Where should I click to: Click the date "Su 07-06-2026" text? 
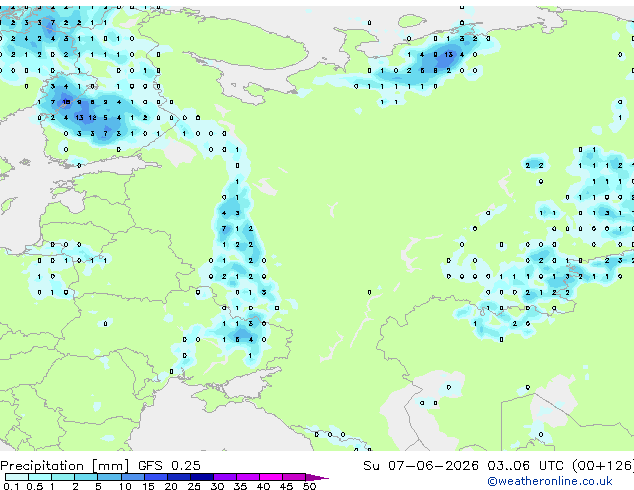coord(421,466)
